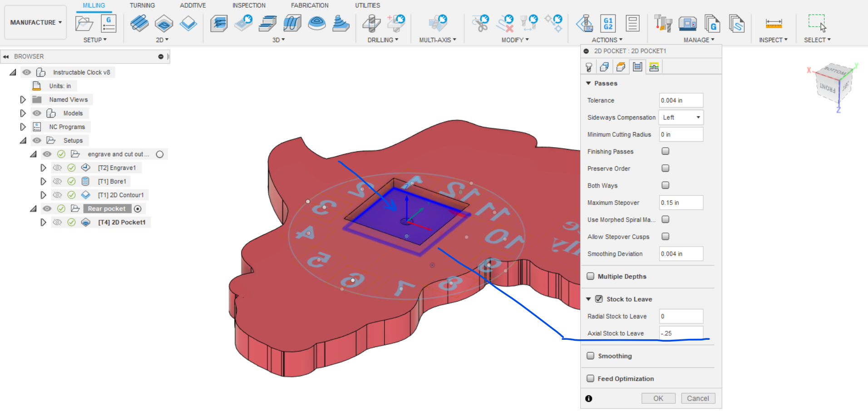The height and width of the screenshot is (412, 868).
Task: Click Cancel in the 2D Pocket dialog
Action: click(x=698, y=398)
